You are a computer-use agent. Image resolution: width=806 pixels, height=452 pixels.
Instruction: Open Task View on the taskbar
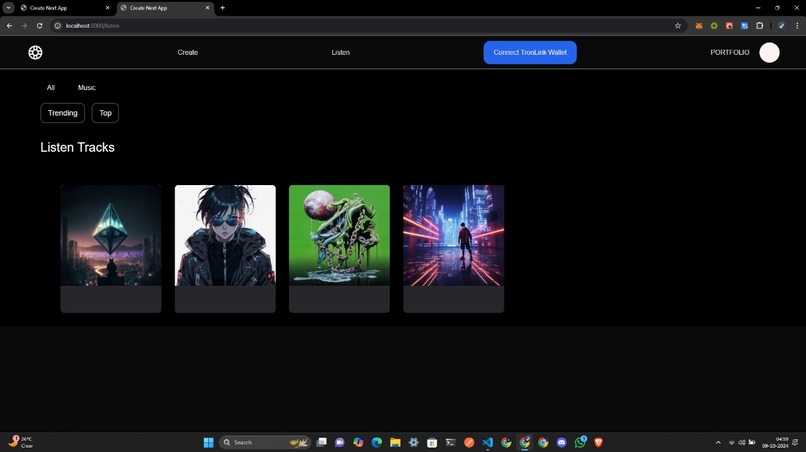[322, 442]
